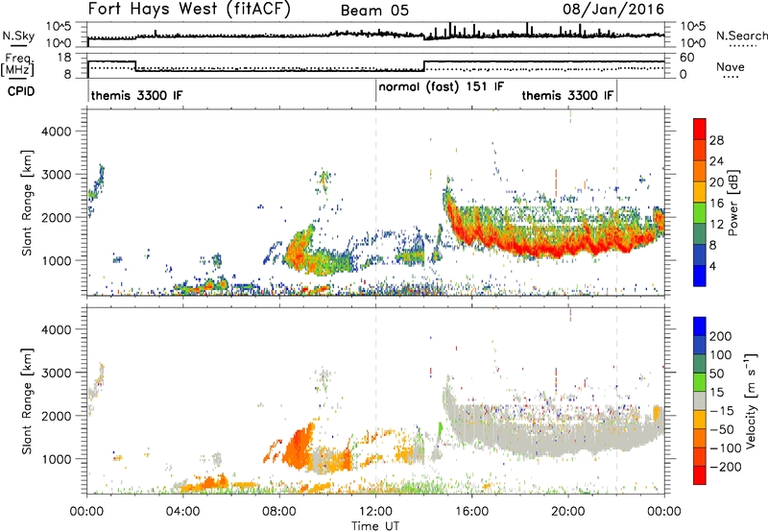Click the Power [dB] colorbar title
The image size is (768, 532).
(732, 203)
